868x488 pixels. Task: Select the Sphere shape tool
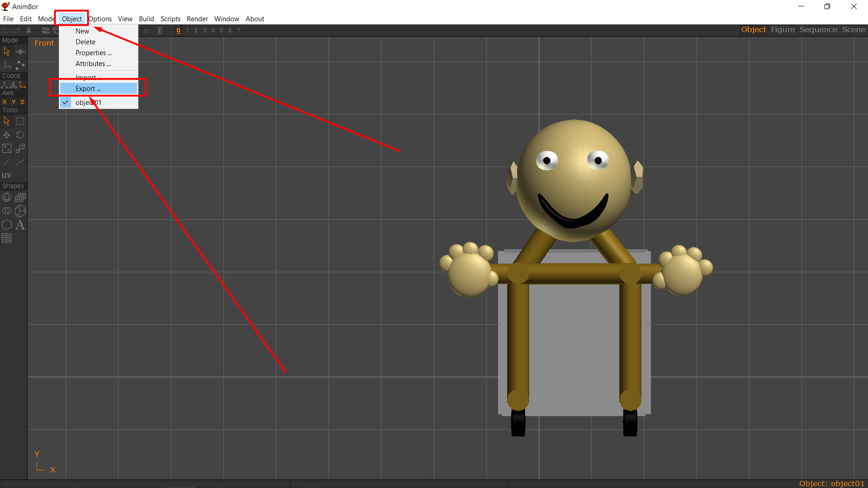(7, 197)
